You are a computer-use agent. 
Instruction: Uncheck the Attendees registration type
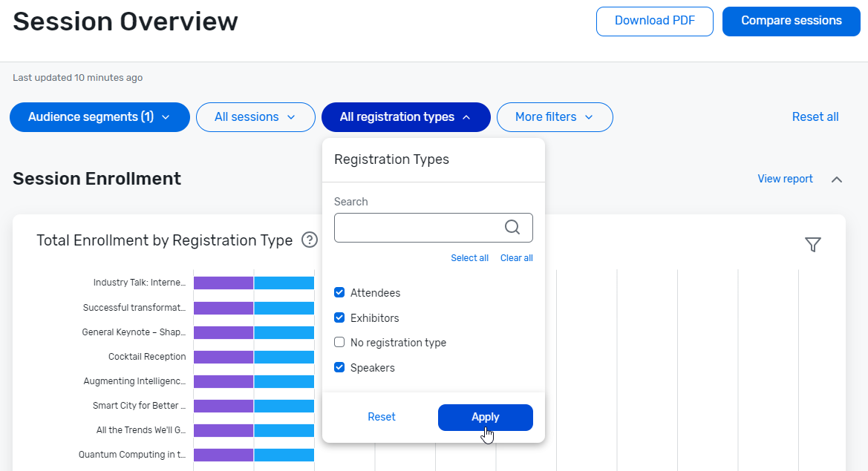pyautogui.click(x=339, y=292)
